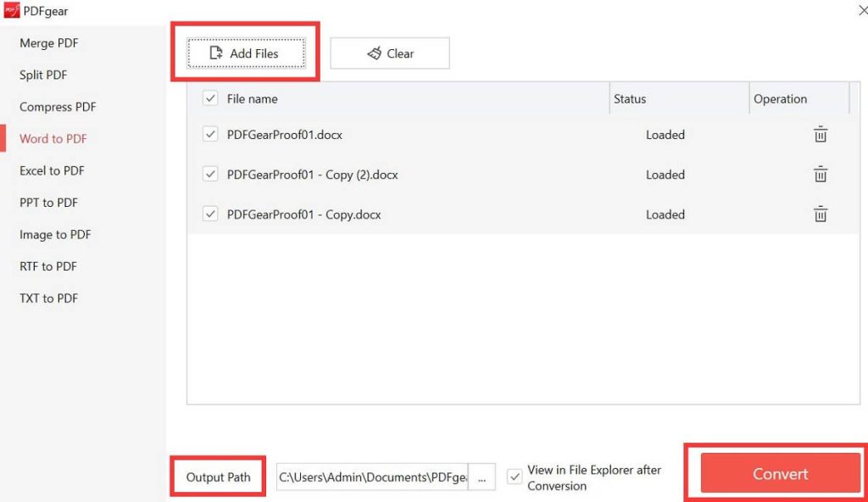This screenshot has height=502, width=868.
Task: Uncheck PDFGearProof01 - Copy.docx checkbox
Action: [209, 214]
